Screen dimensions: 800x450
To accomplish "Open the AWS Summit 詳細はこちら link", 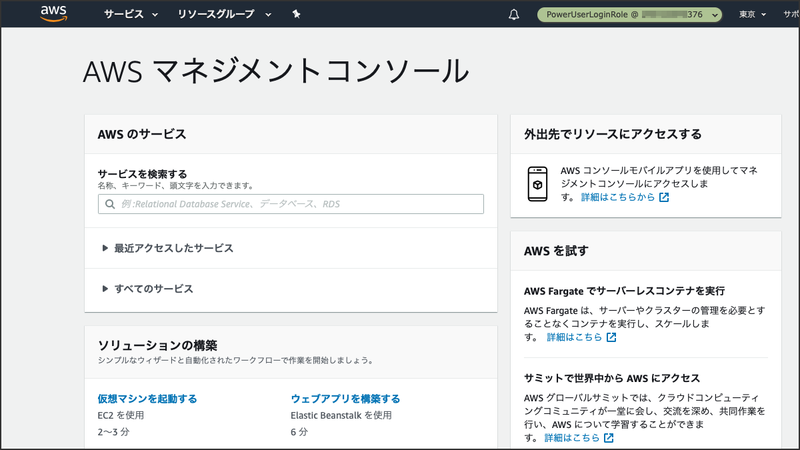I will click(x=572, y=438).
